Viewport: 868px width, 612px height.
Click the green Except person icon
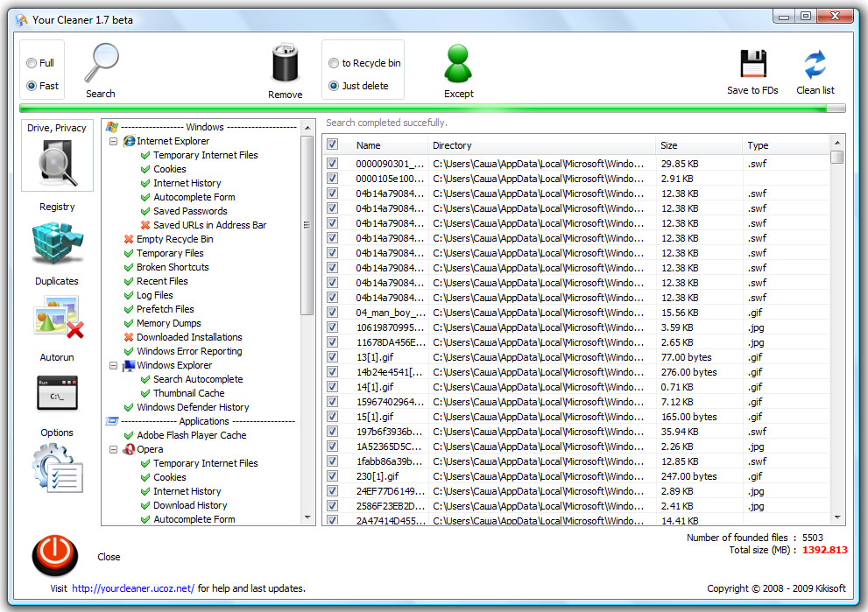coord(458,64)
